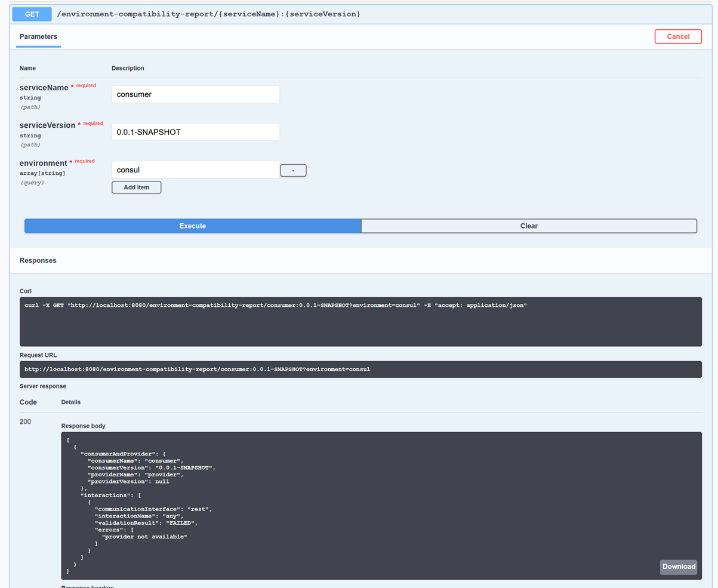Viewport: 718px width, 588px height.
Task: Execute the API request
Action: coord(193,226)
